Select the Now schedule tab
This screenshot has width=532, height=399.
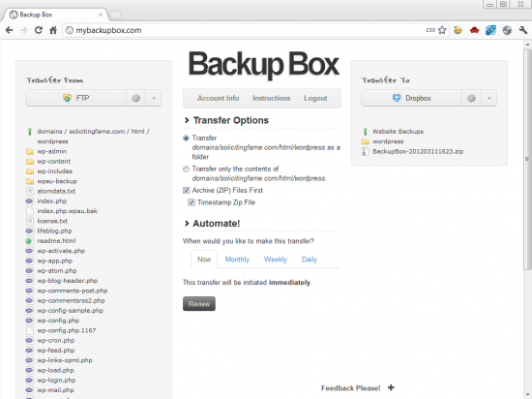click(204, 260)
